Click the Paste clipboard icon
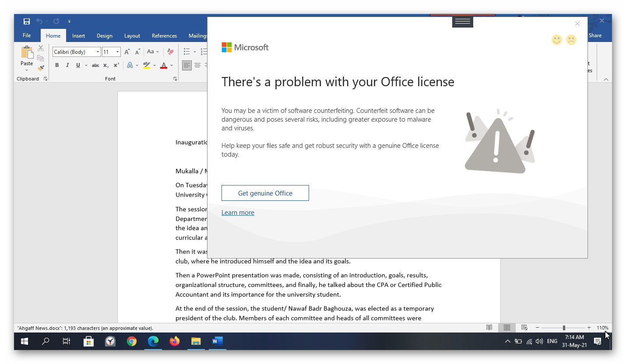 click(27, 52)
